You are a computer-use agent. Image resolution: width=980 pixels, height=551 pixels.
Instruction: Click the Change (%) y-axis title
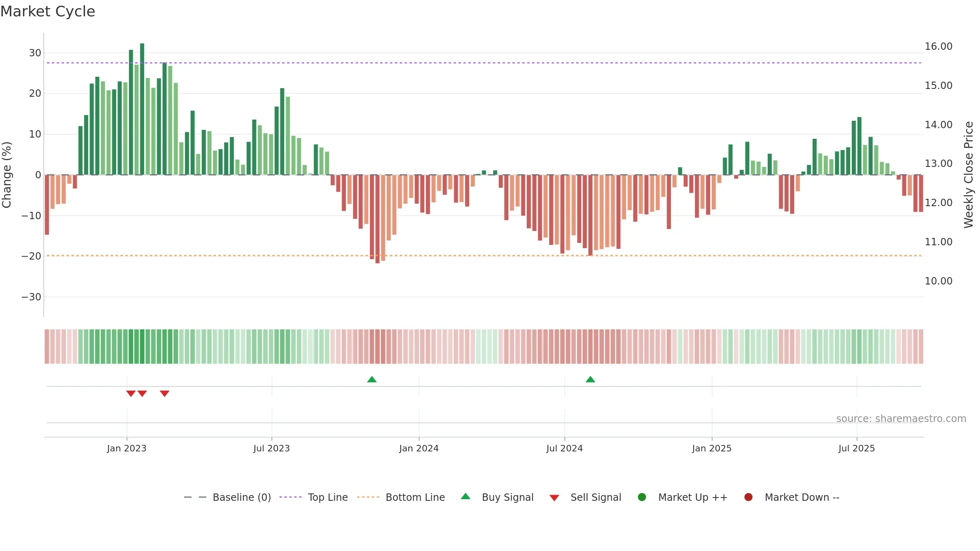7,175
